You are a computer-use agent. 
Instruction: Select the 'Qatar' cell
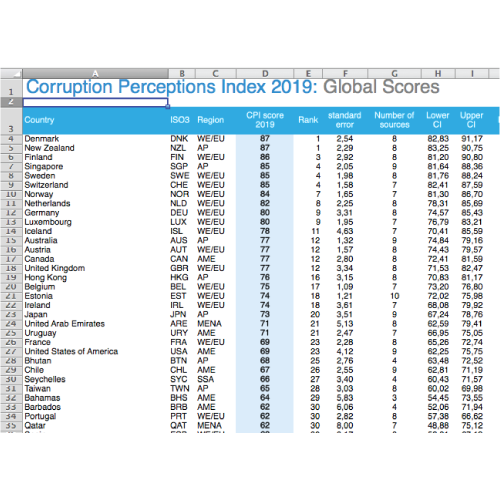coord(95,426)
